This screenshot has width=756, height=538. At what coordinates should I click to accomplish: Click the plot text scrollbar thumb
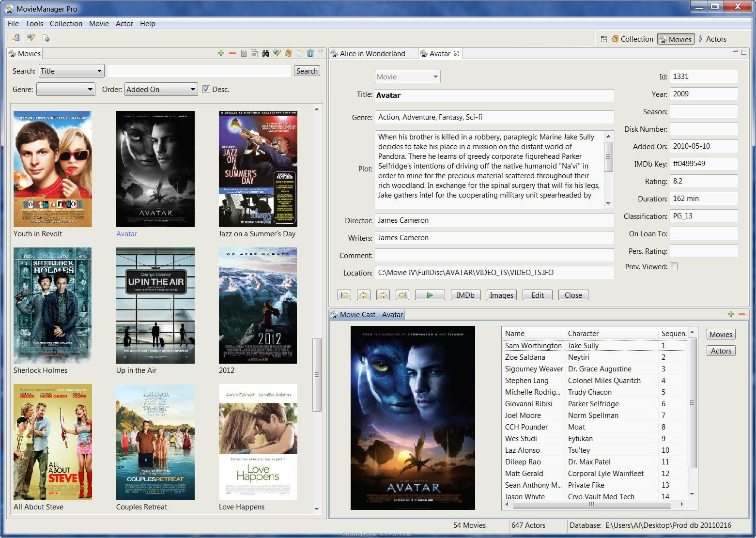pyautogui.click(x=608, y=157)
